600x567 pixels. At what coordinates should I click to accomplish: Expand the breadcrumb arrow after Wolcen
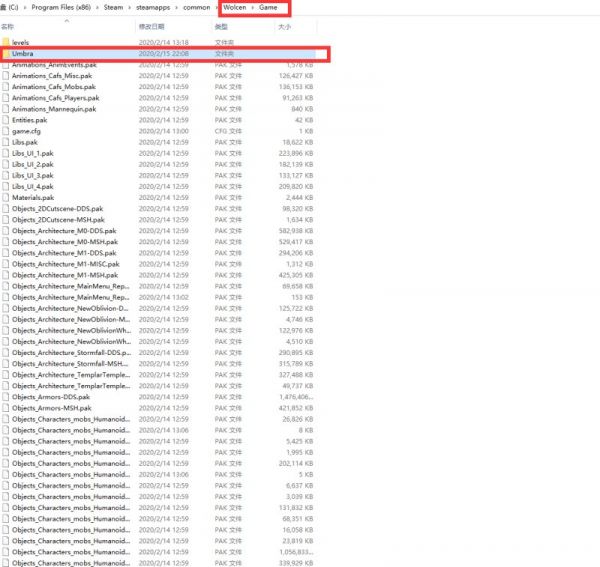click(253, 8)
